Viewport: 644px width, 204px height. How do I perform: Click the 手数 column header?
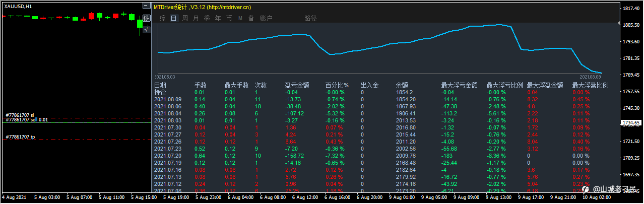[200, 86]
